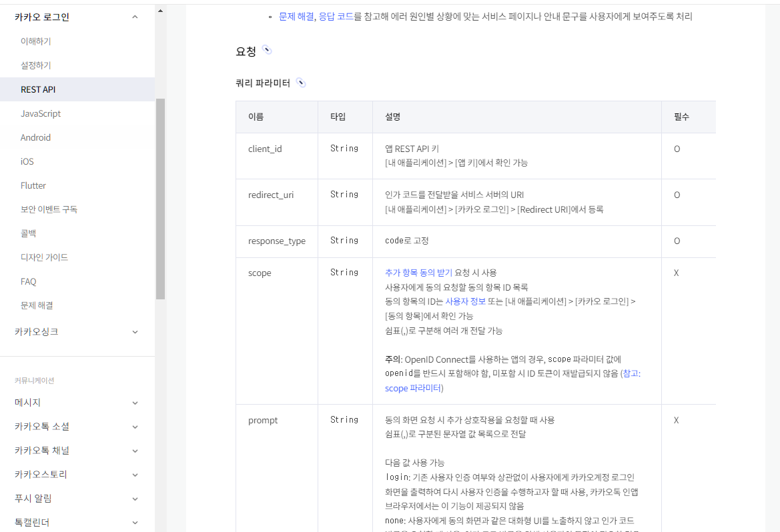Expand the 카카오톡 채널 menu

click(x=135, y=451)
